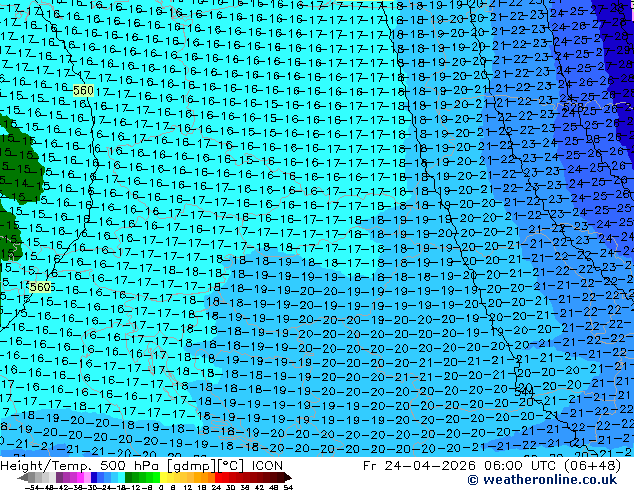
Task: Pick the light pink legend swatch
Action: click(87, 477)
